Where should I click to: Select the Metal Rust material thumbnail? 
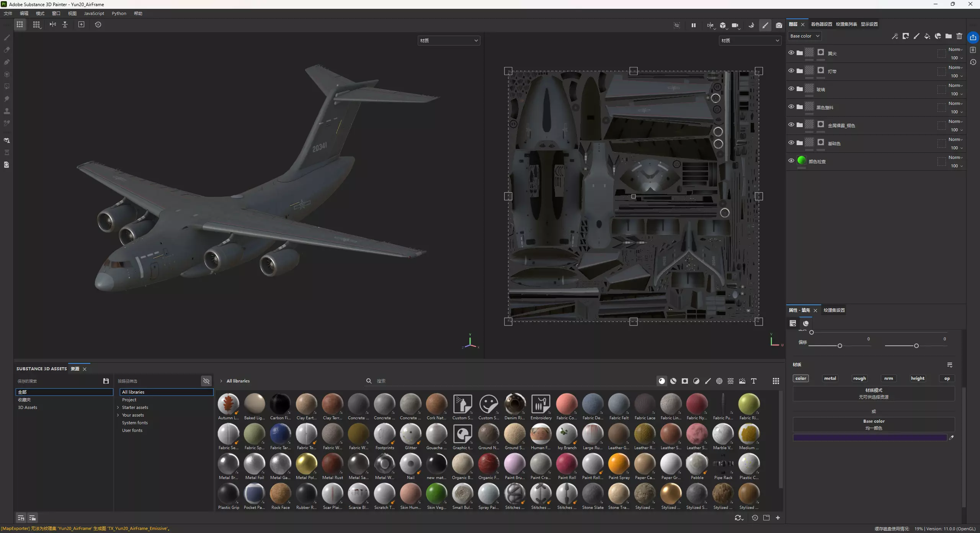click(x=332, y=464)
